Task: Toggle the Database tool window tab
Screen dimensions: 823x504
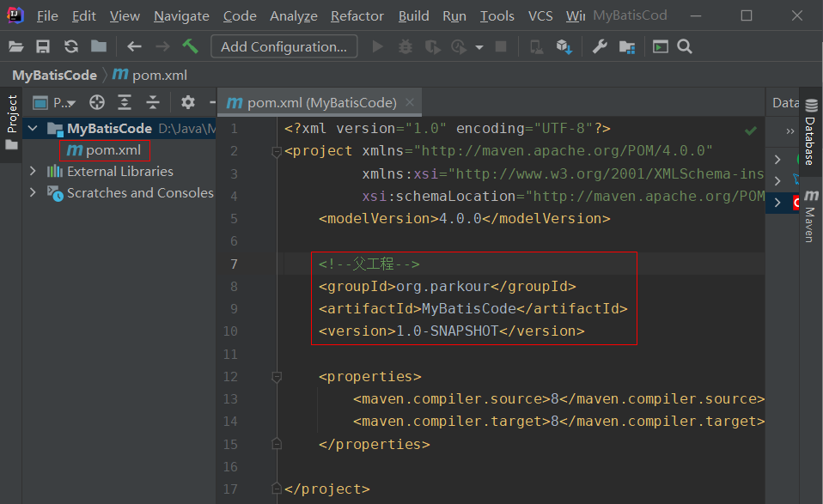Action: pos(811,132)
